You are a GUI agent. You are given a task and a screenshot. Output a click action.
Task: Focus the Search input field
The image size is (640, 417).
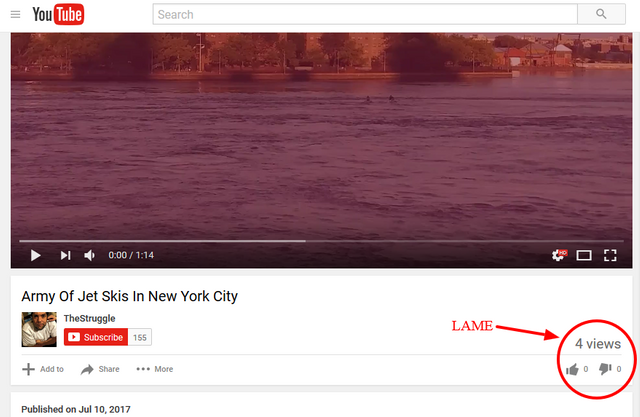click(365, 14)
